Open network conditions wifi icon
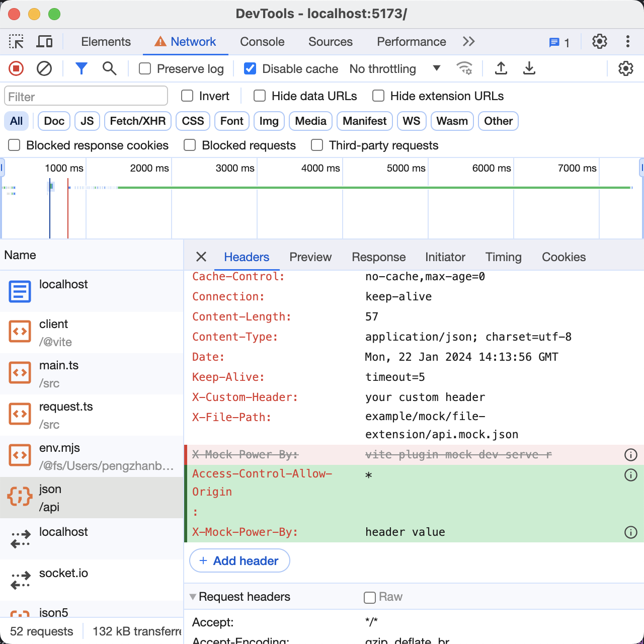Image resolution: width=644 pixels, height=644 pixels. tap(464, 68)
